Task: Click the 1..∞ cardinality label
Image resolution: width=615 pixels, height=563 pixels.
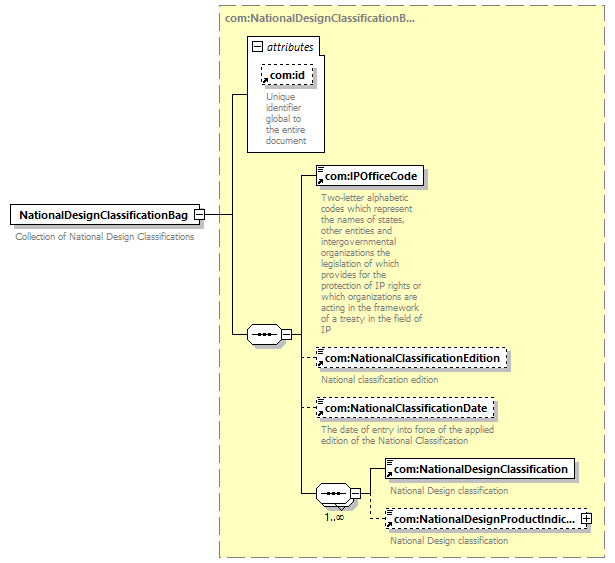Action: (332, 517)
